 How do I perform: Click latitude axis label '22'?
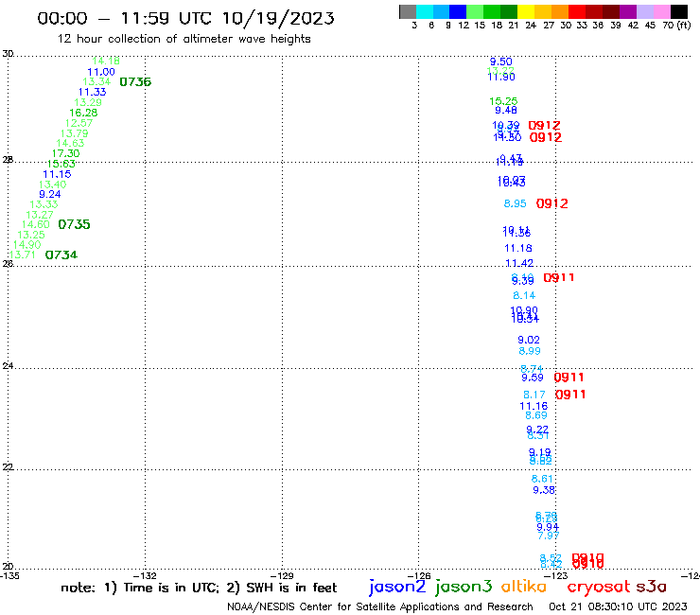pos(8,467)
